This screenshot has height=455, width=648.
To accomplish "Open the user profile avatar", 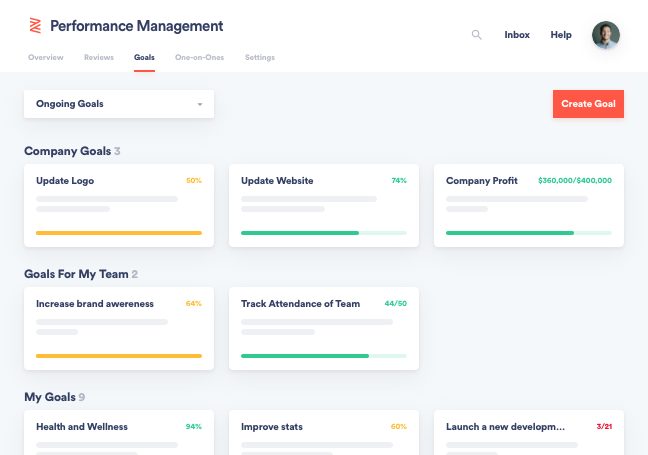I will point(605,35).
